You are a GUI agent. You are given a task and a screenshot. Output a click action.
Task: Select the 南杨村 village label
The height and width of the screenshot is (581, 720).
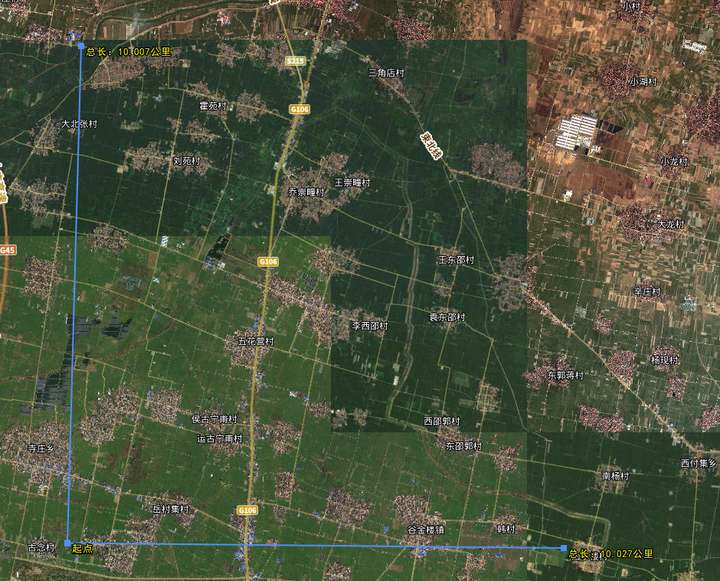point(615,476)
